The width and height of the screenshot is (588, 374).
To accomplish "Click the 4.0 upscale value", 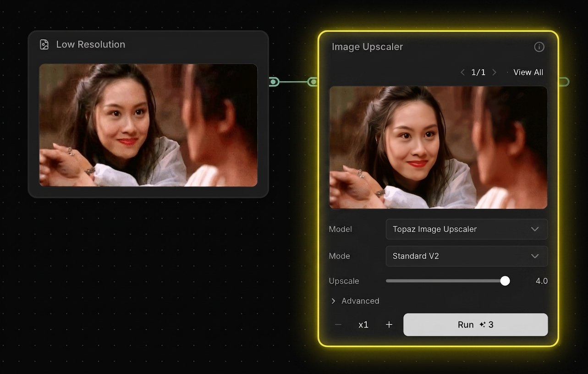I will 542,281.
